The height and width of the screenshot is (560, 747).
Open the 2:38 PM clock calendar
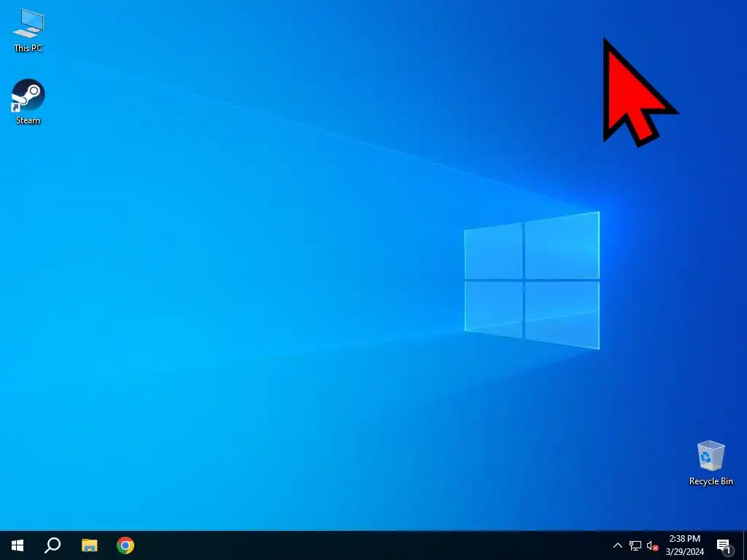tap(684, 545)
